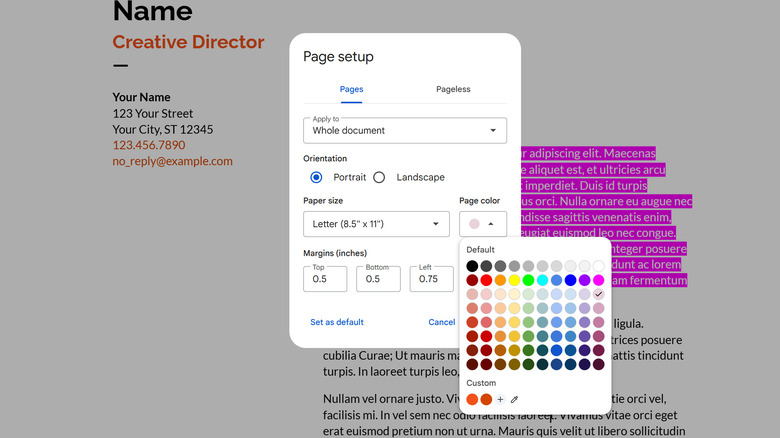
Task: Select the bright green swatch
Action: [x=528, y=280]
